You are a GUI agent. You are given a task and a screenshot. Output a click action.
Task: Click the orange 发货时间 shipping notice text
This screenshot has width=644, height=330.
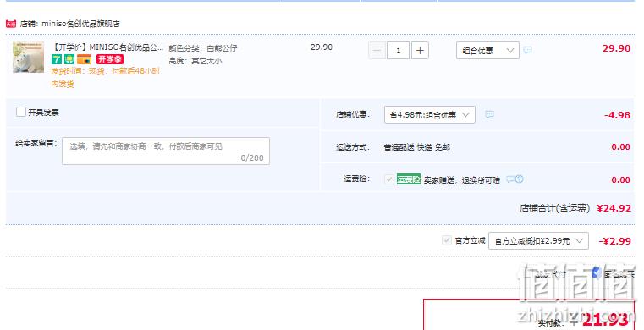(106, 77)
